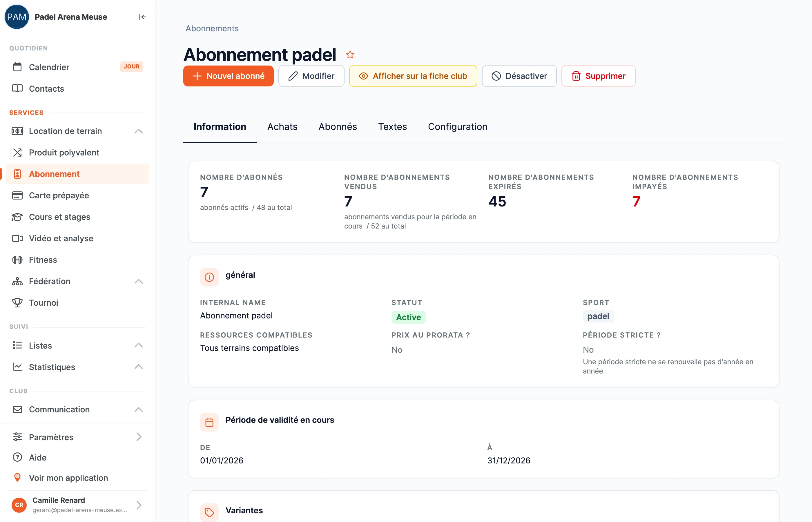The width and height of the screenshot is (812, 522).
Task: Click the Voir mon application pin icon
Action: 17,478
